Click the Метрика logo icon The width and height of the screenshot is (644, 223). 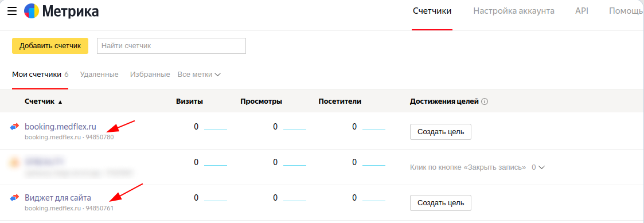coord(32,11)
